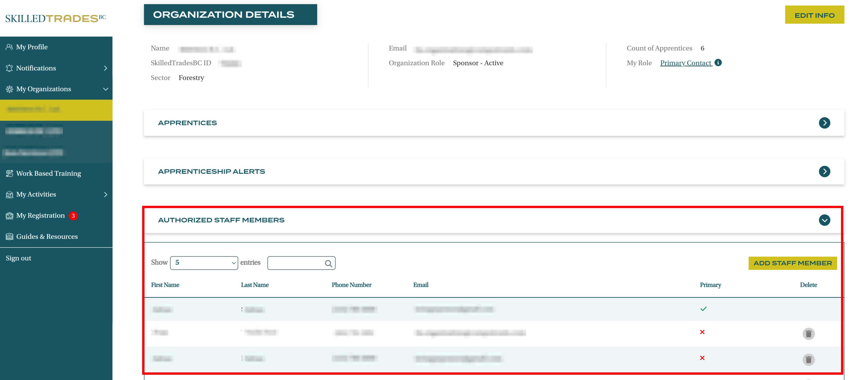The height and width of the screenshot is (380, 868).
Task: Open My Registration with 3 badge
Action: [41, 216]
